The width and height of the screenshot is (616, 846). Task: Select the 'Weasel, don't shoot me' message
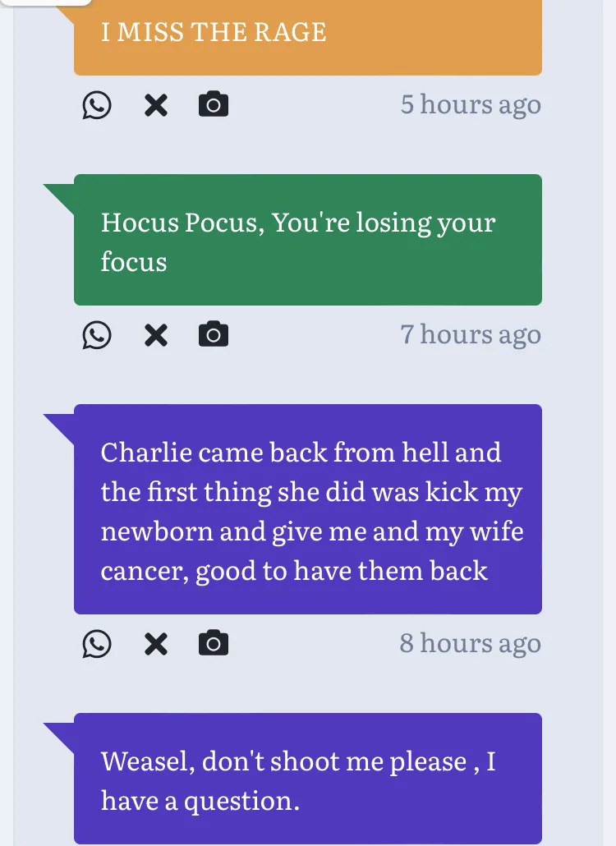pyautogui.click(x=307, y=779)
